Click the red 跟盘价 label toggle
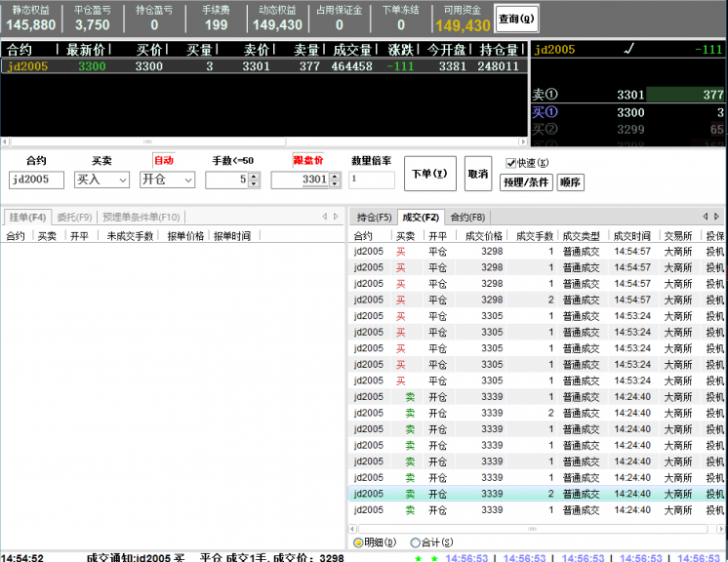Image resolution: width=728 pixels, height=562 pixels. pyautogui.click(x=308, y=161)
